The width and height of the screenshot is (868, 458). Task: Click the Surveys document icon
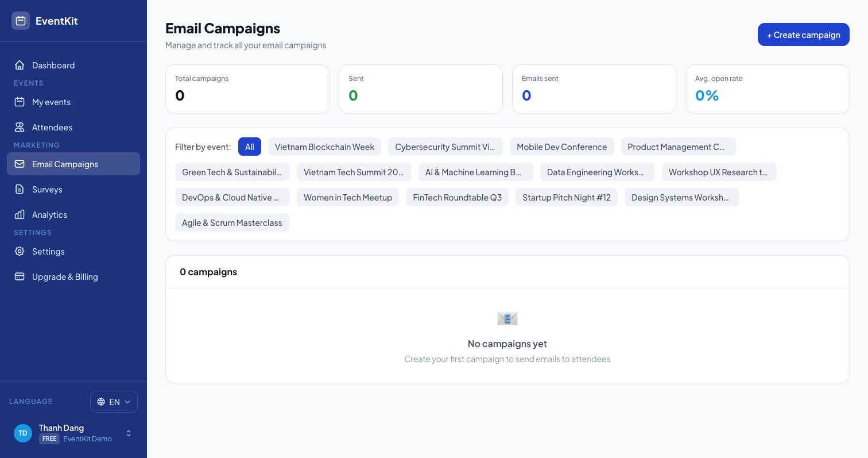20,189
